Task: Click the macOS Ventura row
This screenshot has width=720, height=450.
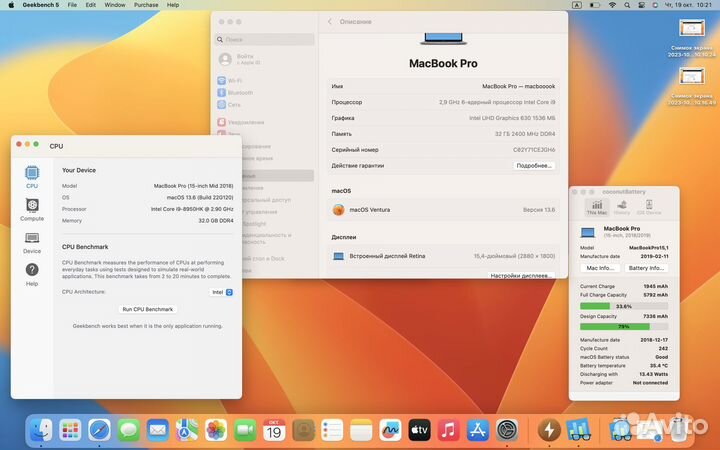Action: (443, 210)
